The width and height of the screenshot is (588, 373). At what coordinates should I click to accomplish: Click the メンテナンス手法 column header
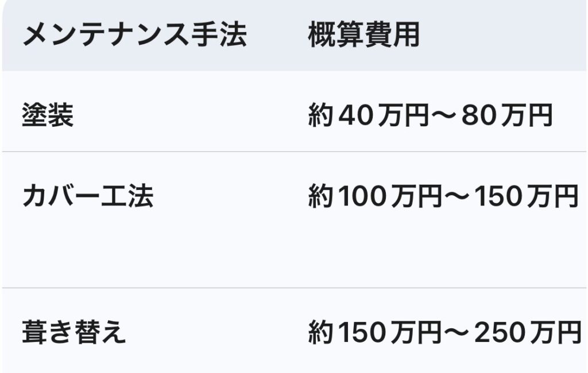pyautogui.click(x=134, y=36)
